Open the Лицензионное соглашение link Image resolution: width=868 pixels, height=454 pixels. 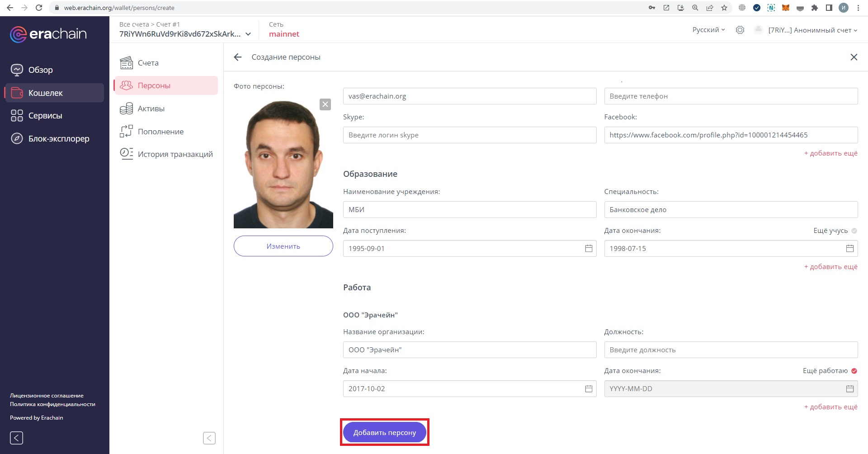(x=46, y=395)
